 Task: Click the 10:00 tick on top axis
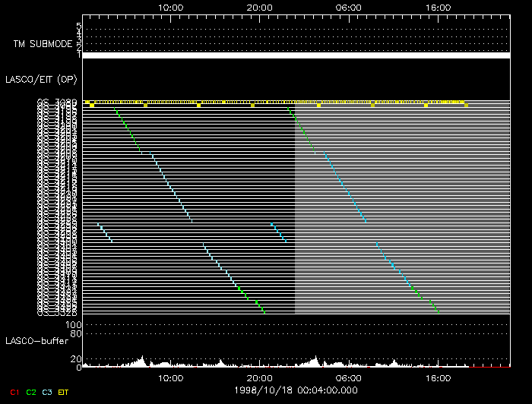coord(170,7)
